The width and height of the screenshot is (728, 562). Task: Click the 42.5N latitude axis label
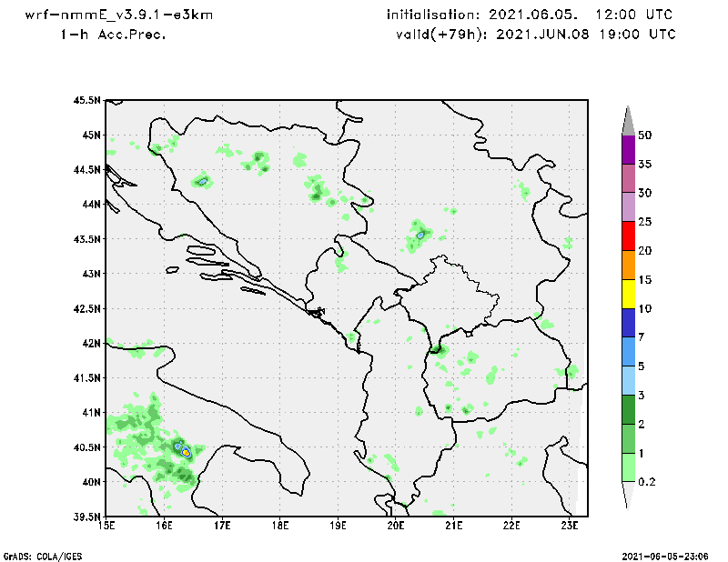point(86,308)
